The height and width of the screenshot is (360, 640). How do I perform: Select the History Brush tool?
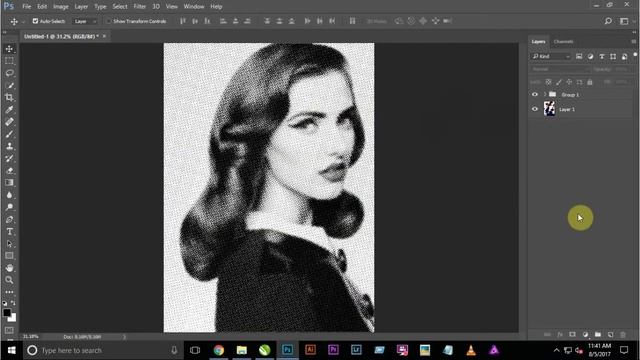[9, 158]
